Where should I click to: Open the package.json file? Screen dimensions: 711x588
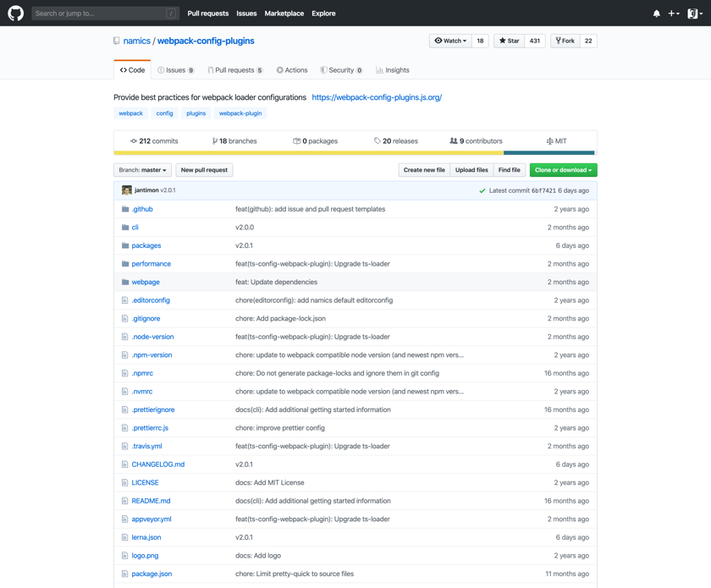152,574
